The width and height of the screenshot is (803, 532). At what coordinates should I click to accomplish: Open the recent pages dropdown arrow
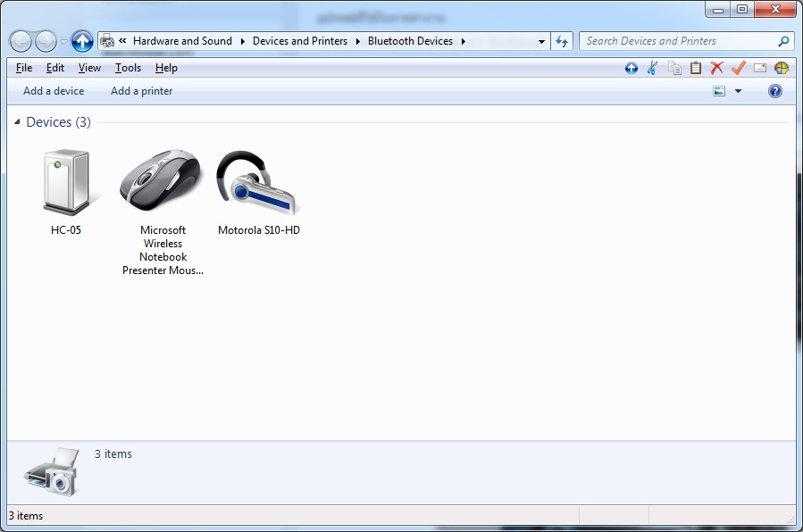click(63, 42)
